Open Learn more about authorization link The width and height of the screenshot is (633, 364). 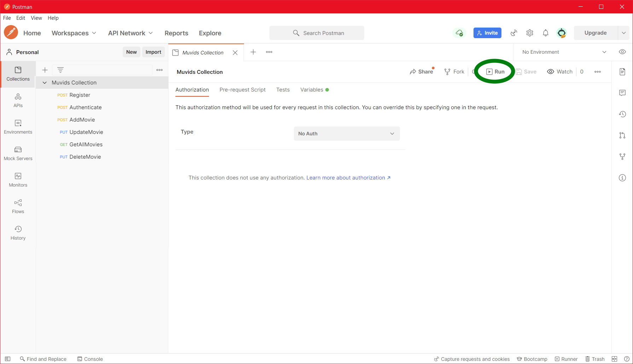(348, 178)
